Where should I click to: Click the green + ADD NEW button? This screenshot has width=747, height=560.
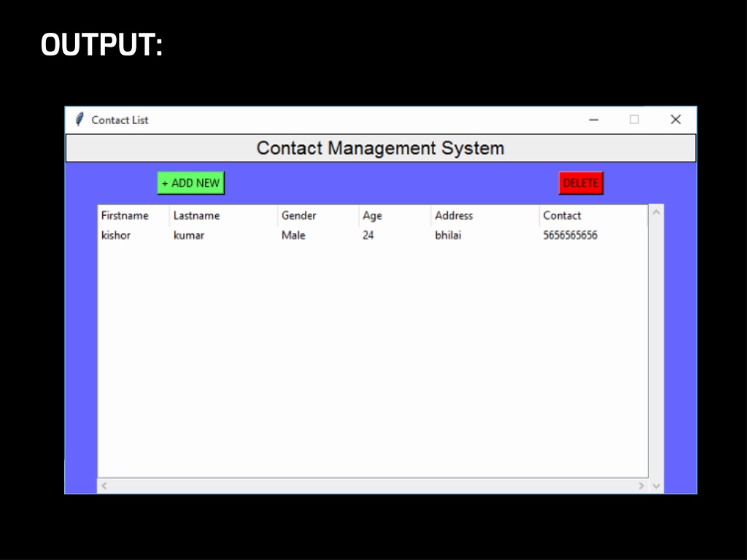click(190, 183)
